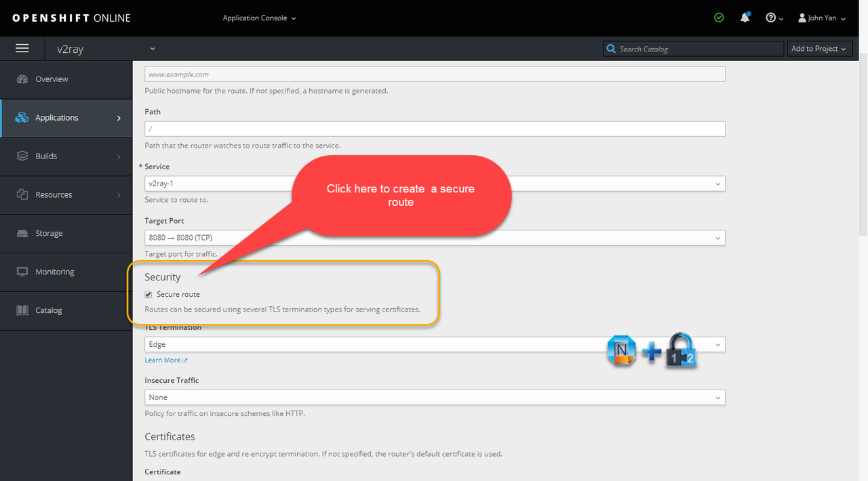Click the Monitoring screen icon
The image size is (868, 481).
coord(22,272)
